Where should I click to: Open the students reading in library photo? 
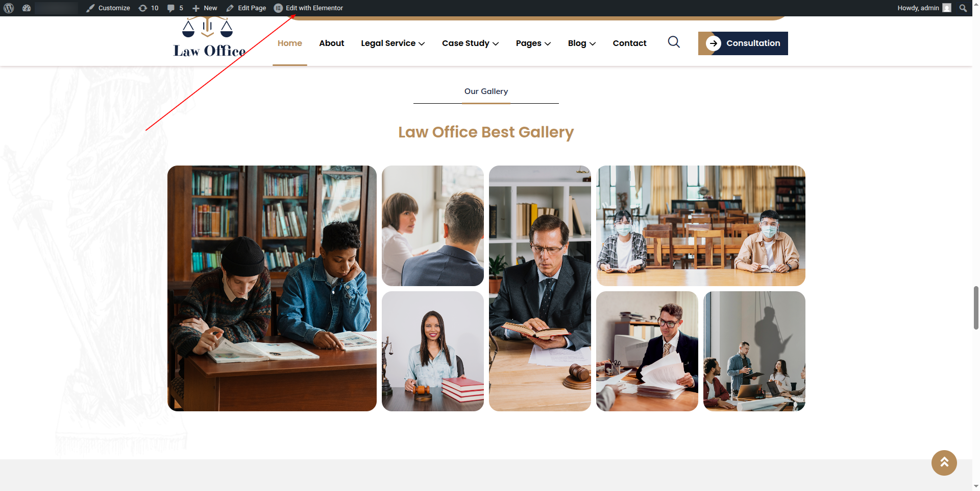click(272, 288)
